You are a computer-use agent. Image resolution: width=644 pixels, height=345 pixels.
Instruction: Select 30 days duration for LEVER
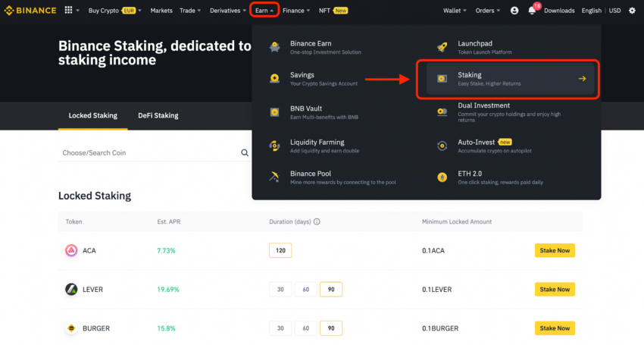tap(280, 290)
